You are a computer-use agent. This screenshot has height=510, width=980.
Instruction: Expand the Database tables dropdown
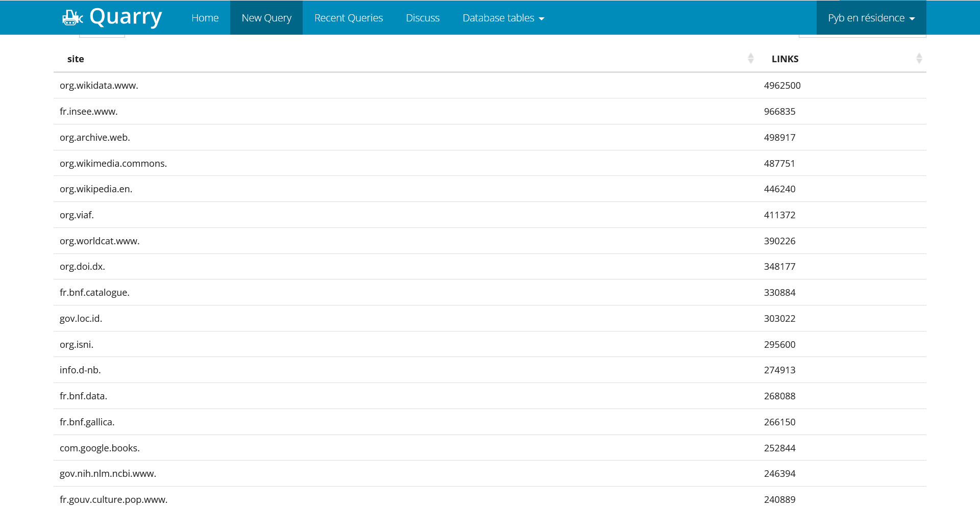pos(503,18)
